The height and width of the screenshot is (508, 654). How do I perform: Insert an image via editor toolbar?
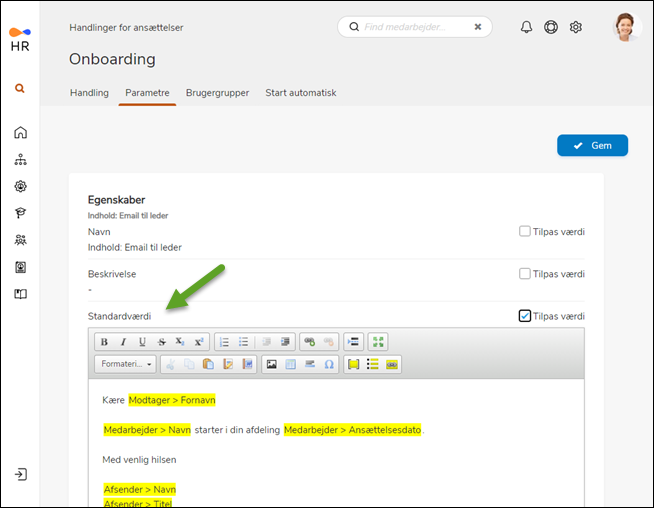(x=271, y=364)
